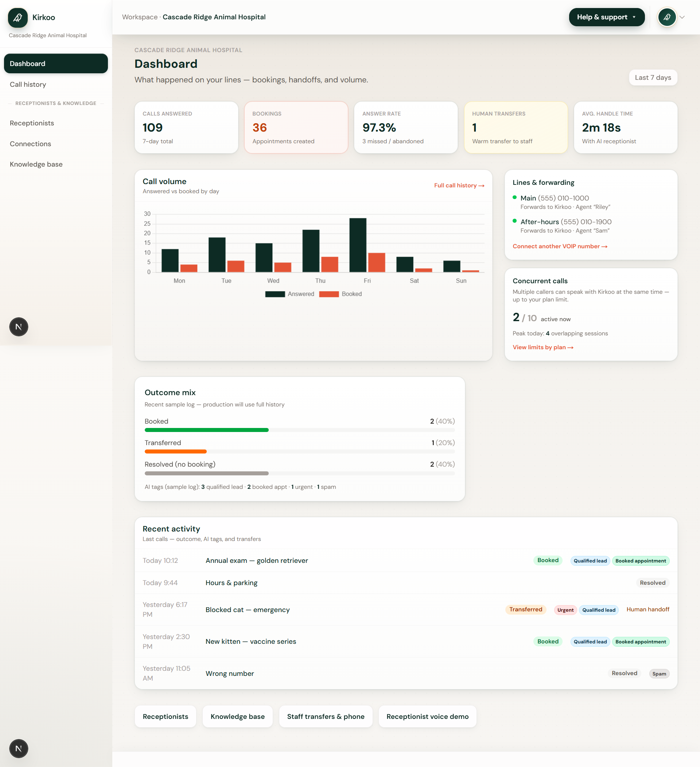Image resolution: width=700 pixels, height=767 pixels.
Task: Open Annual exam — golden retriever call
Action: [406, 561]
